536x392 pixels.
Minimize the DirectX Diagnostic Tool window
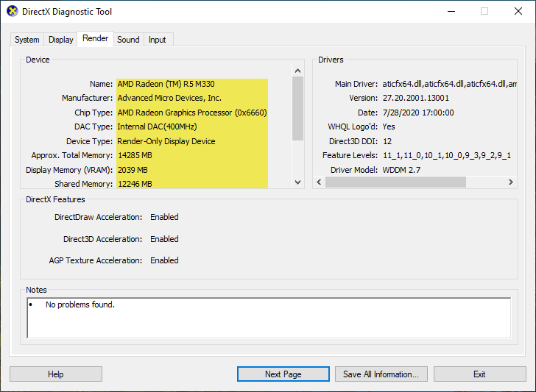(x=451, y=11)
